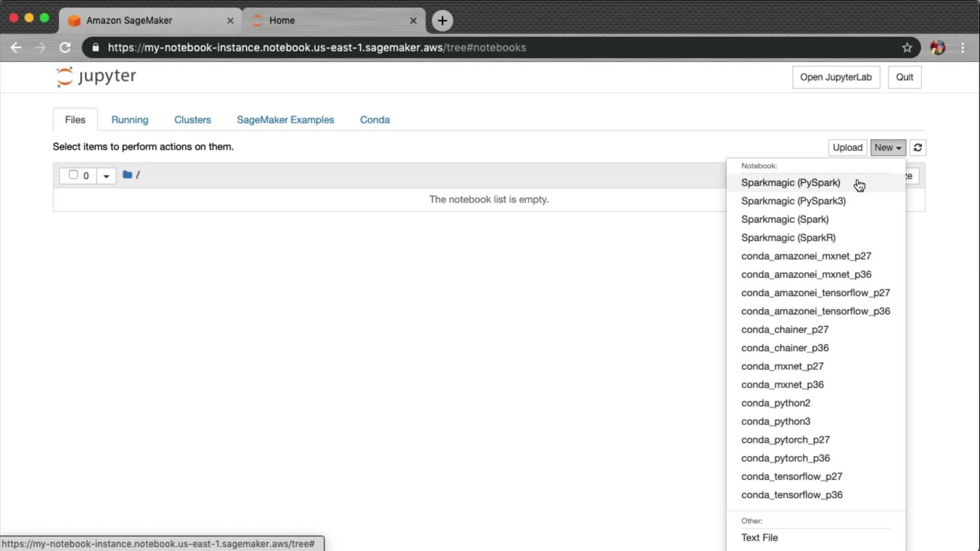Click the refresh notebook list icon
The height and width of the screenshot is (551, 980).
coord(918,147)
